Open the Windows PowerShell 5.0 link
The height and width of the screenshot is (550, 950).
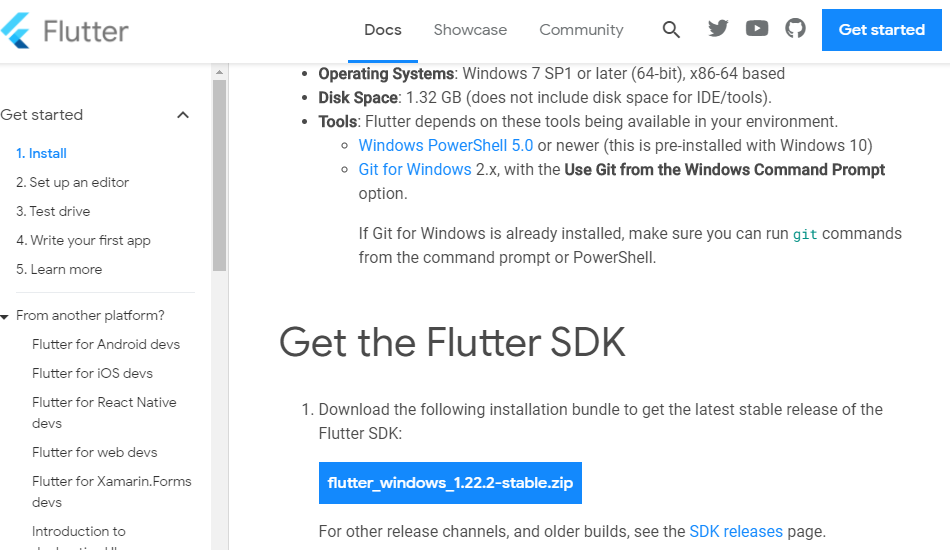446,145
